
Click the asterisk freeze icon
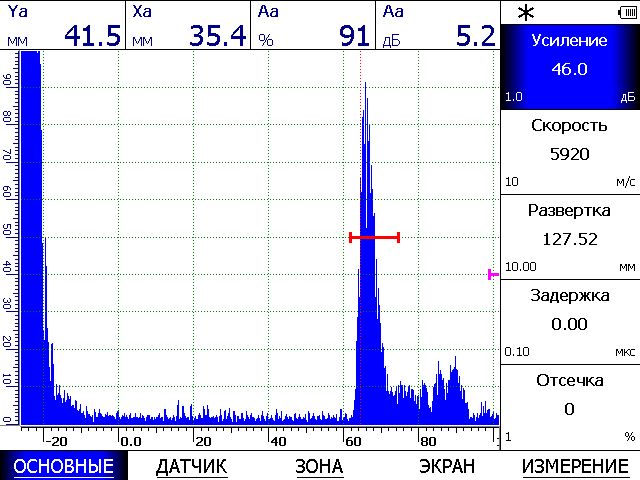pyautogui.click(x=525, y=12)
